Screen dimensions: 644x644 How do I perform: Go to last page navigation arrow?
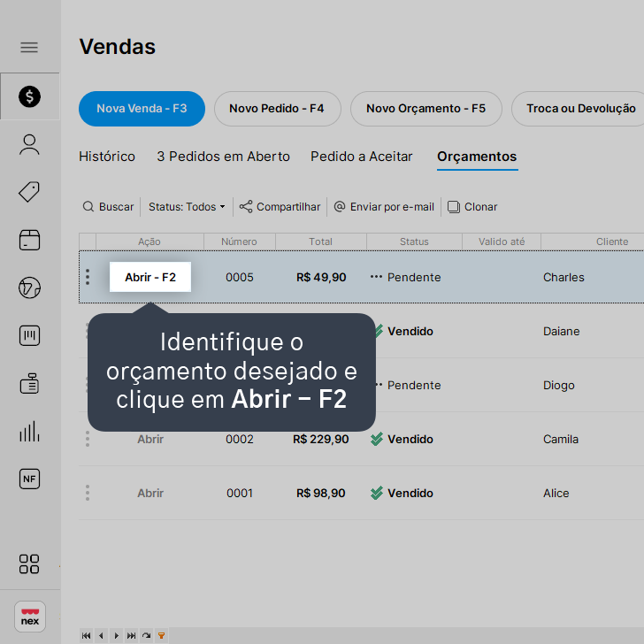(x=132, y=636)
